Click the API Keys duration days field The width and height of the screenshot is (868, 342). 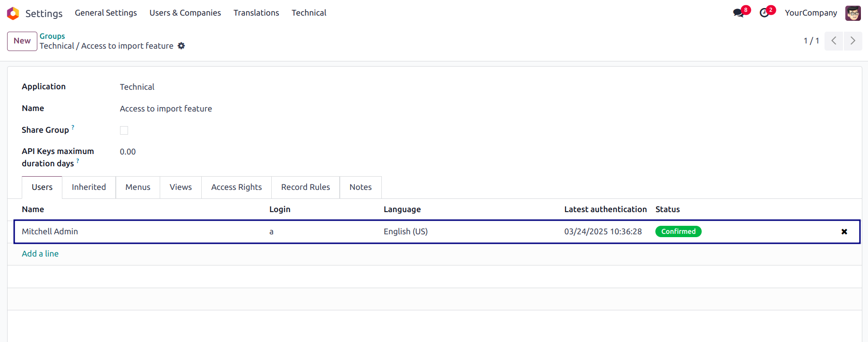click(x=128, y=152)
